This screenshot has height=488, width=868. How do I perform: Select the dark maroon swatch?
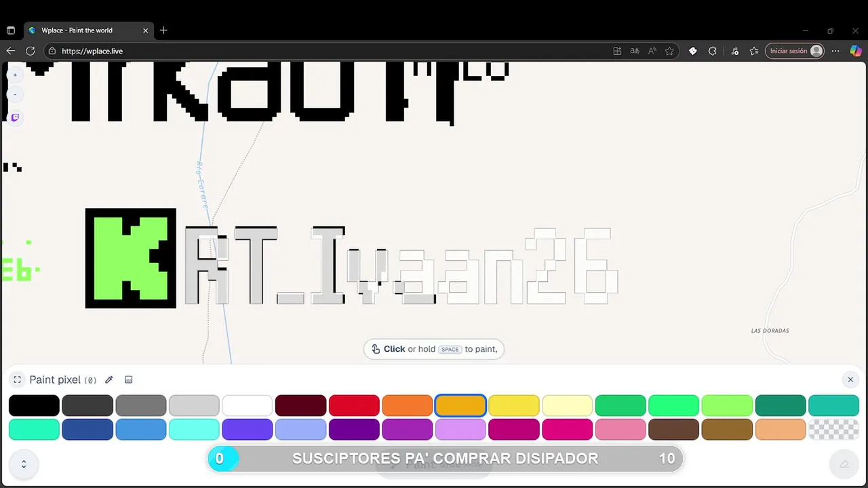(300, 405)
